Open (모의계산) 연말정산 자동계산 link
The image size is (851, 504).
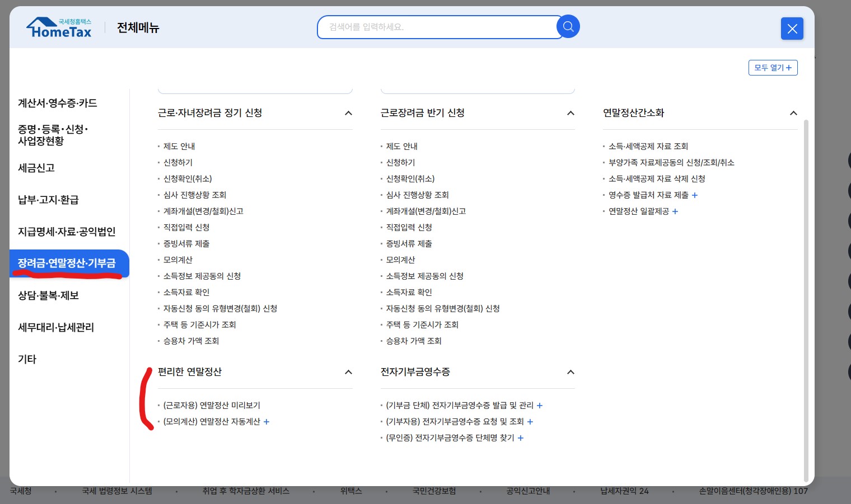click(x=212, y=422)
